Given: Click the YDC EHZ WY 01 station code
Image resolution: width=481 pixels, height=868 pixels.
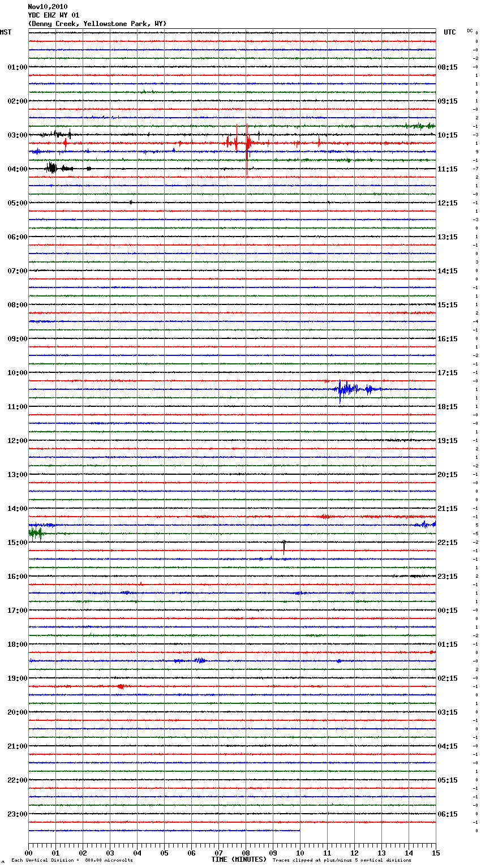Looking at the screenshot, I should pyautogui.click(x=54, y=15).
